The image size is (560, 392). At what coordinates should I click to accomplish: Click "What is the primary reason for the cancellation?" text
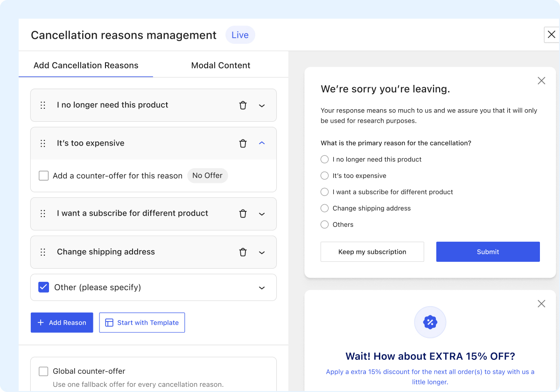[x=396, y=143]
